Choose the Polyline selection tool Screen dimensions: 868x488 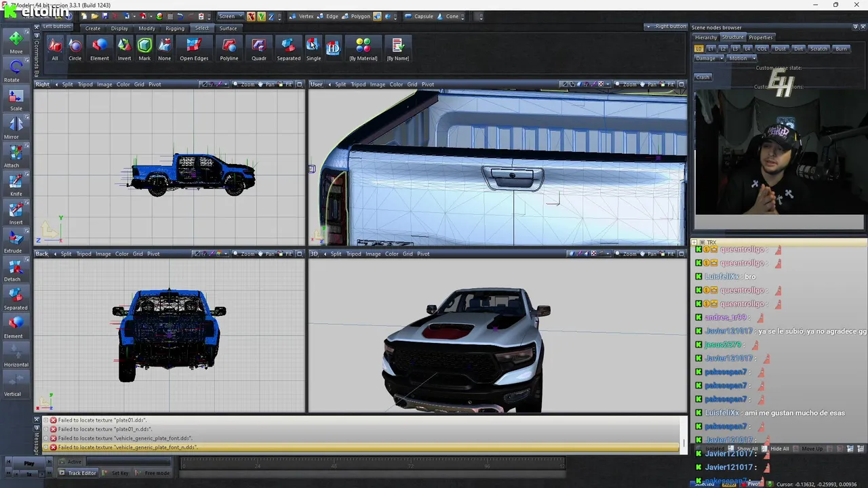[x=229, y=49]
